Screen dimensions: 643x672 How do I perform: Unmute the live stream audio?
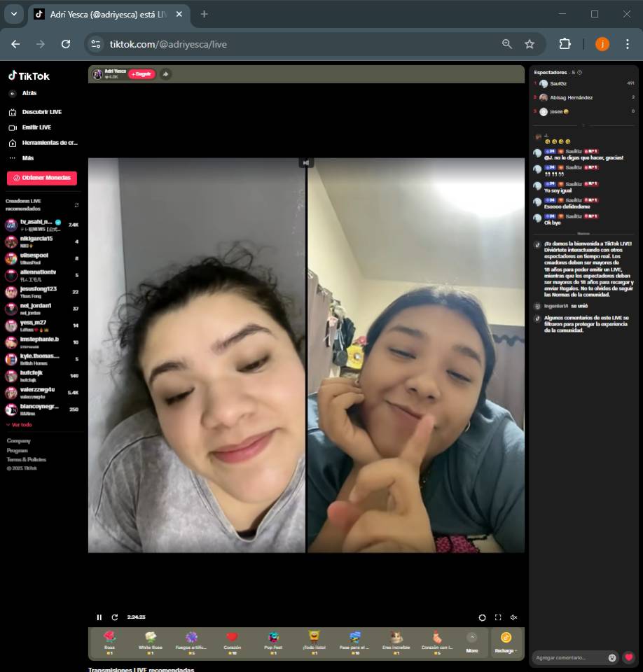(513, 617)
